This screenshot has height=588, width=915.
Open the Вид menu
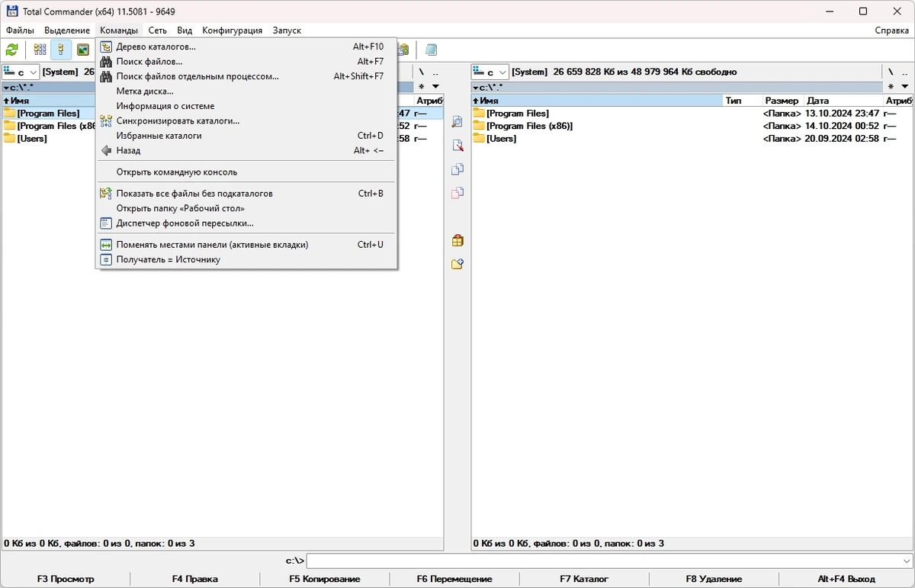[x=185, y=31]
